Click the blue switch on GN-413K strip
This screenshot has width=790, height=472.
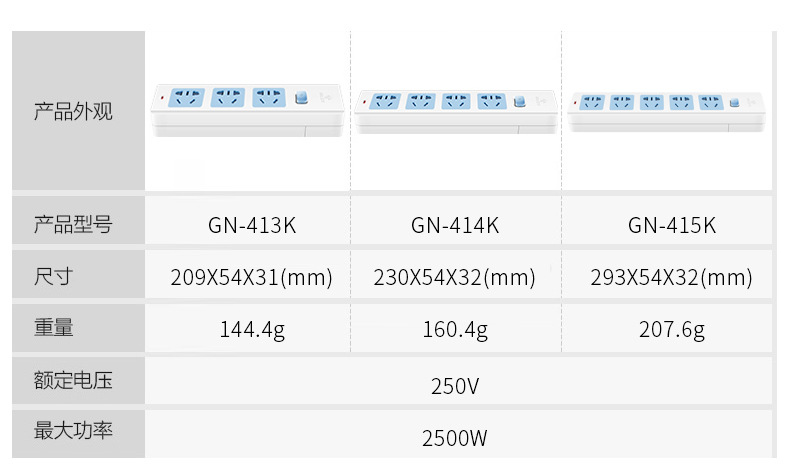pyautogui.click(x=299, y=98)
